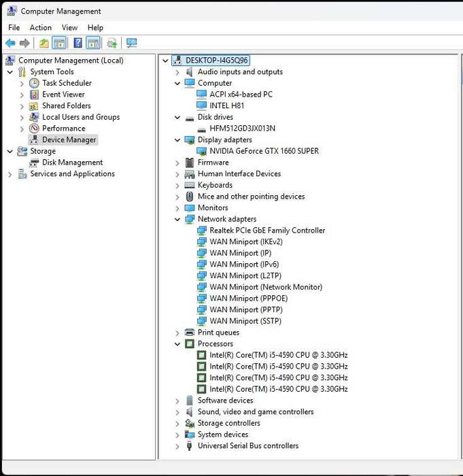Screen dimensions: 463x476
Task: Select the first Intel Core i5-4590 processor entry
Action: pos(278,355)
